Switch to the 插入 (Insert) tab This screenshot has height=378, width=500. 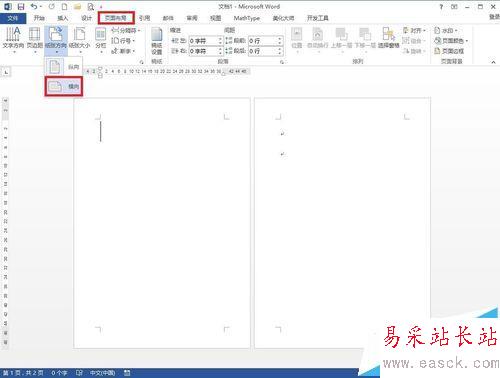(x=62, y=18)
